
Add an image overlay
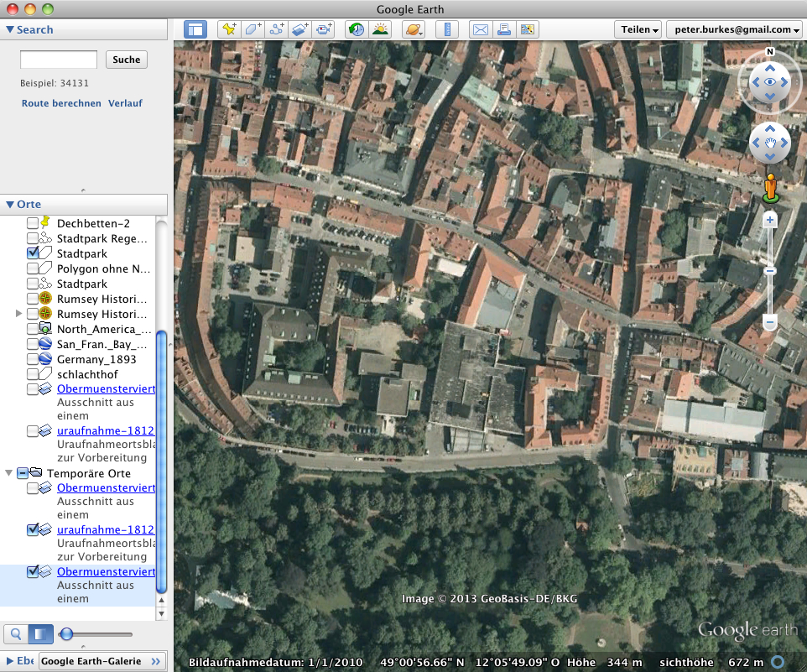(x=300, y=29)
